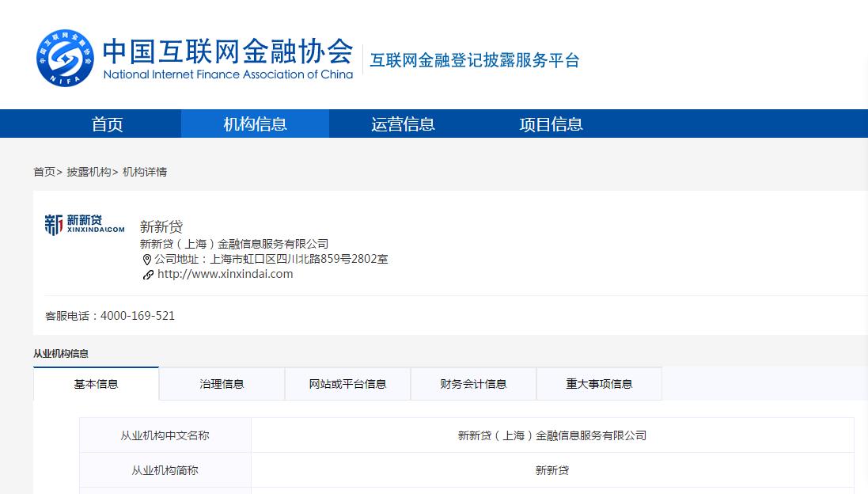868x494 pixels.
Task: Click the location pin icon beside the address
Action: pos(147,259)
